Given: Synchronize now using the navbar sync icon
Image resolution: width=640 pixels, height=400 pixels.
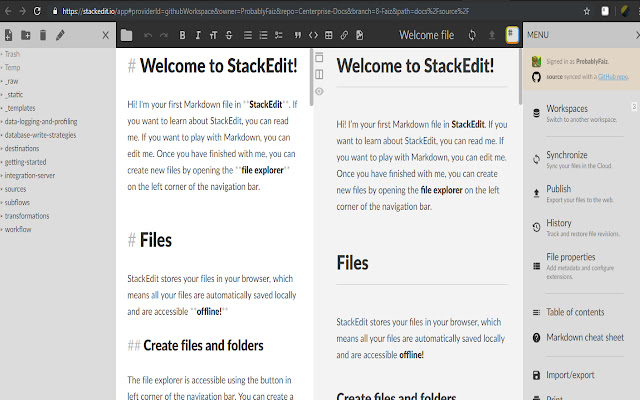Looking at the screenshot, I should click(x=472, y=35).
